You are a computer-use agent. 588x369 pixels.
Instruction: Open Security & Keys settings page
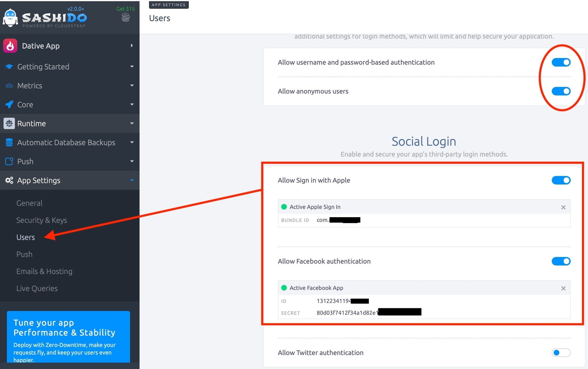click(42, 220)
